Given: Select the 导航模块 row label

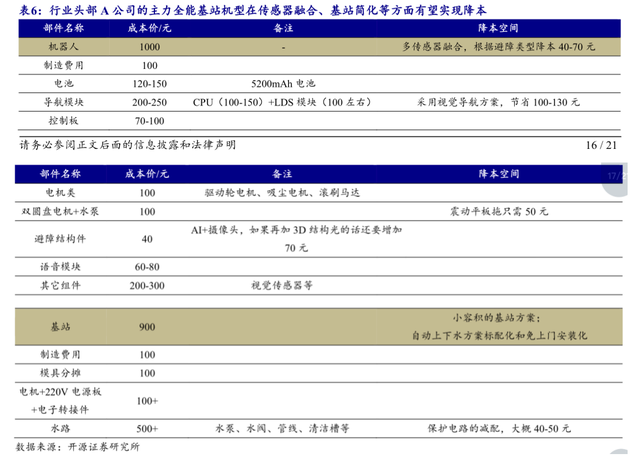Looking at the screenshot, I should (x=63, y=102).
